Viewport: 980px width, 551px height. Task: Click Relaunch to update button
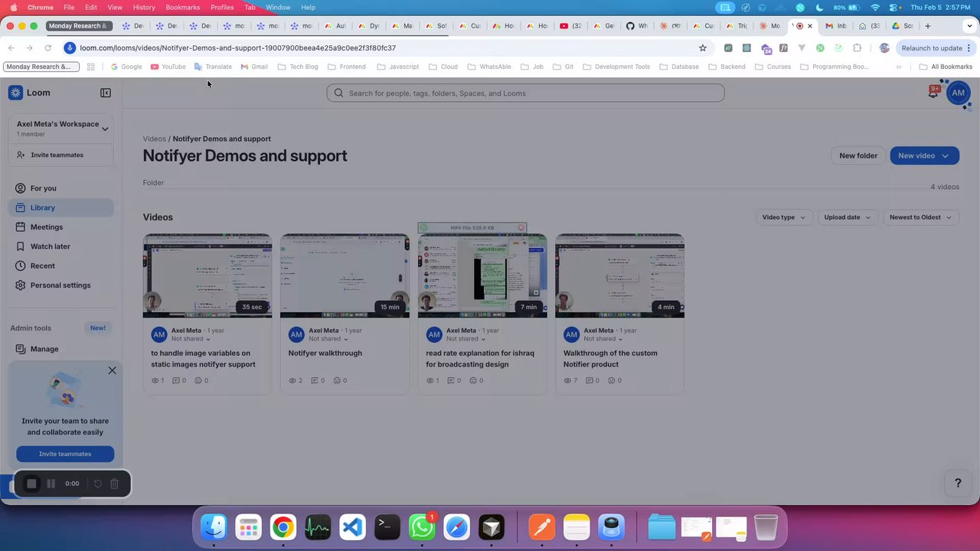(x=936, y=47)
